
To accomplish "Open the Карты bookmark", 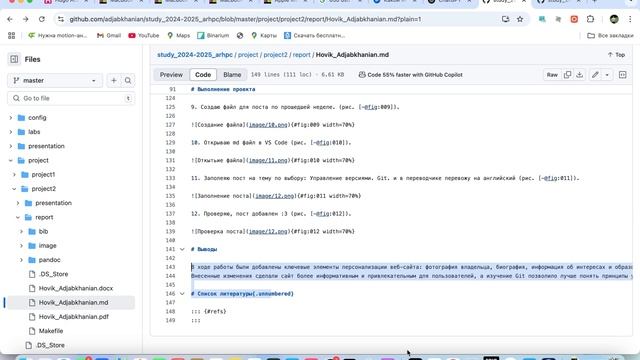I will tap(264, 36).
